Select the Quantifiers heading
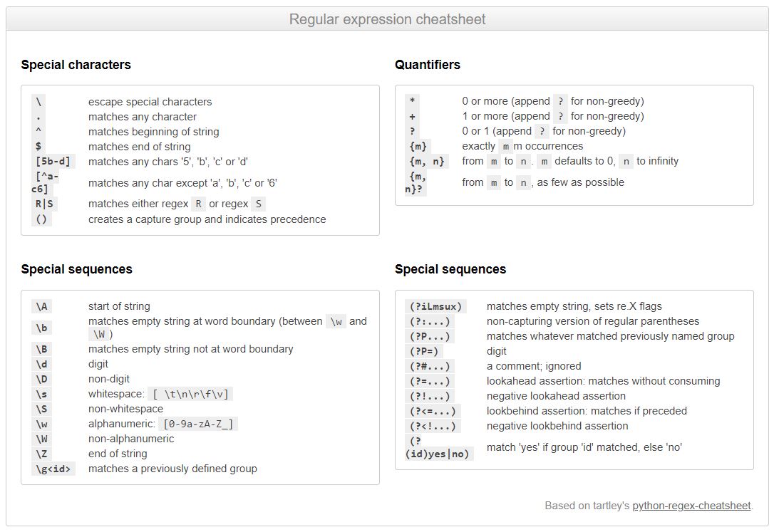Screen dimensions: 774x532 (428, 65)
